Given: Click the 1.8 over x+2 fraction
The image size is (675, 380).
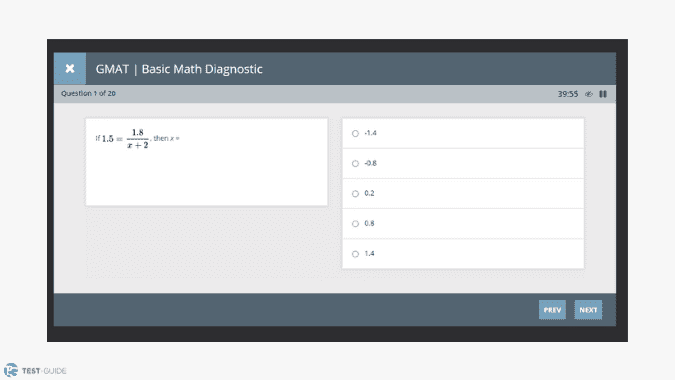Looking at the screenshot, I should [138, 139].
